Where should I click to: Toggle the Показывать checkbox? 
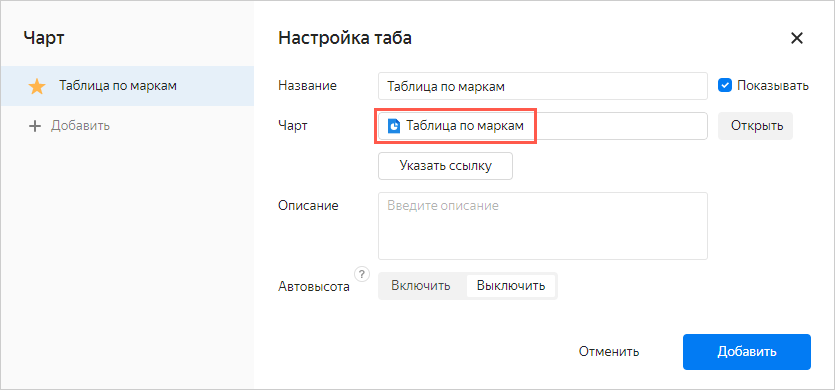click(725, 85)
